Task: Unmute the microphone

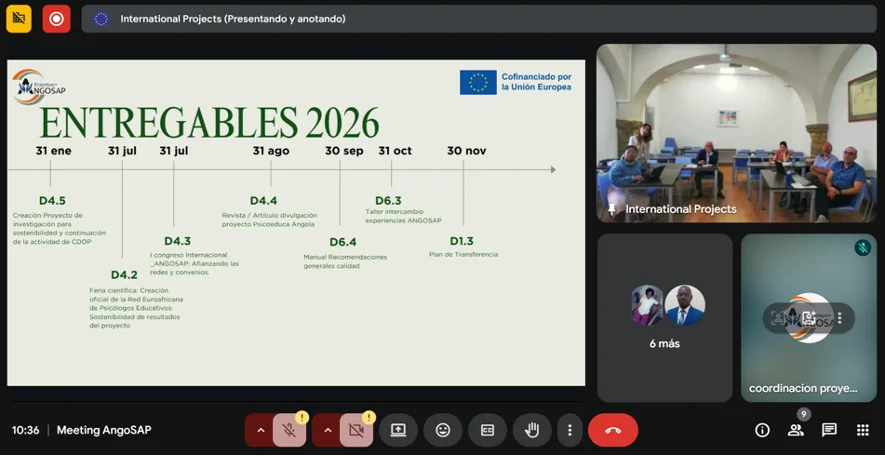Action: 289,430
